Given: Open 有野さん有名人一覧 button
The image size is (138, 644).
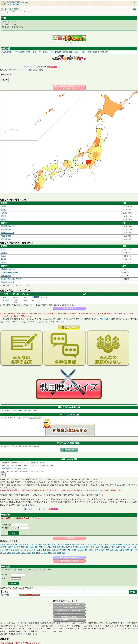Looking at the screenshot, I should (69, 308).
